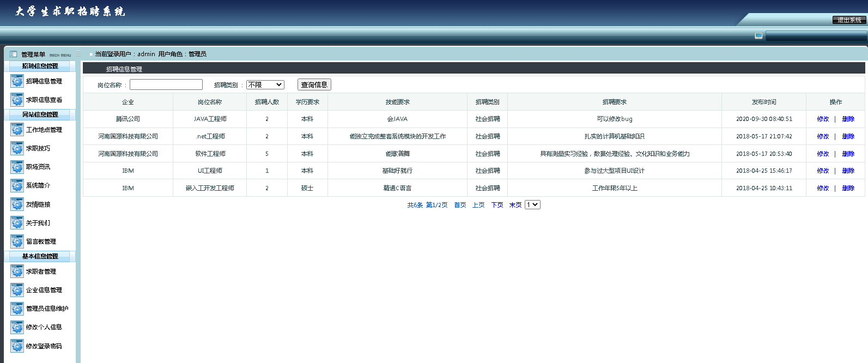Screen dimensions: 868x363
Task: Open the page number dropdown in pagination
Action: click(x=532, y=205)
